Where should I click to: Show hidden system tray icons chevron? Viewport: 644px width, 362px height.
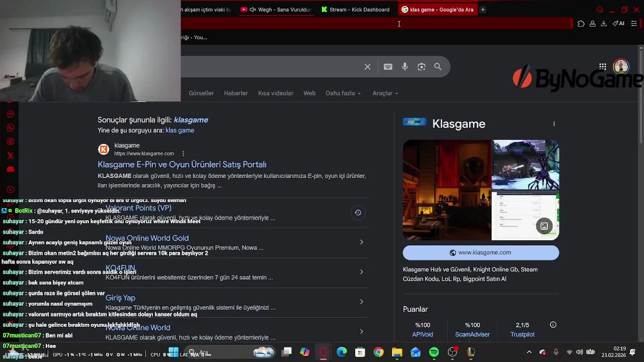[x=529, y=352]
